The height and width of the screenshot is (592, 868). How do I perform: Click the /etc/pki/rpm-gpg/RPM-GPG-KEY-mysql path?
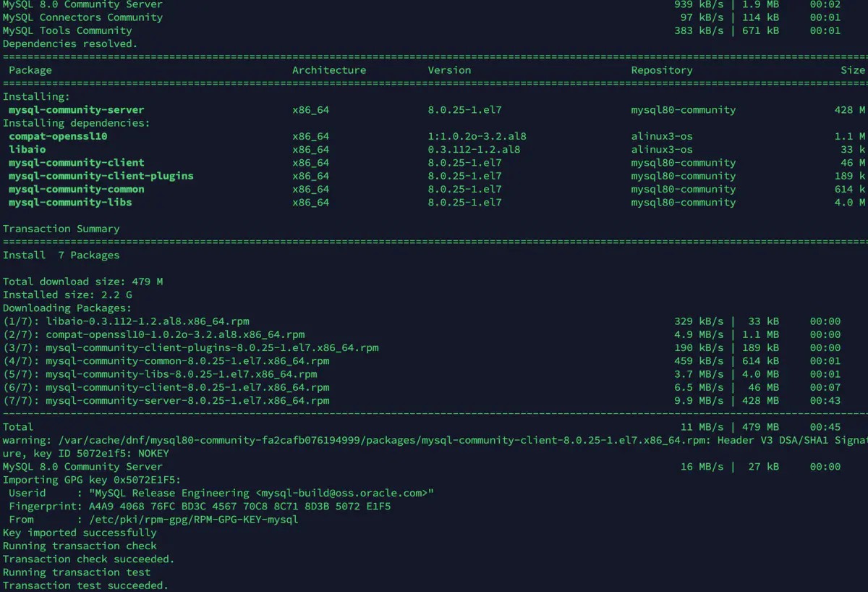pyautogui.click(x=192, y=519)
